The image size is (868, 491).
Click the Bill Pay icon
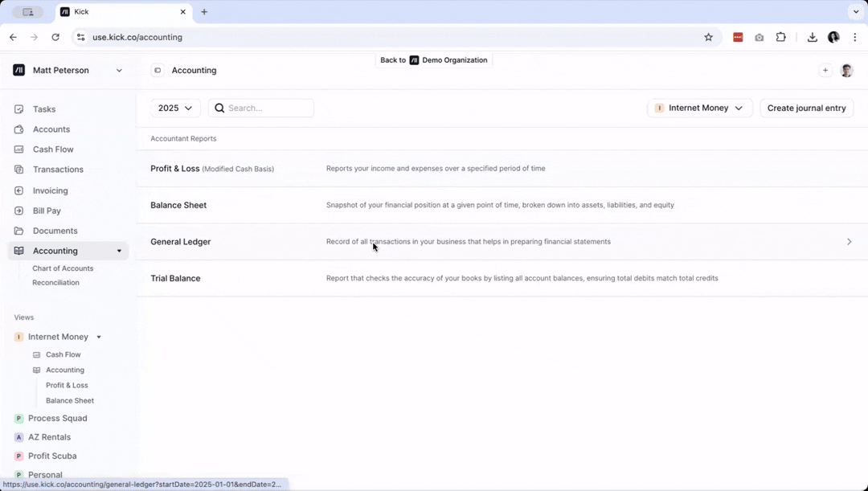click(18, 210)
